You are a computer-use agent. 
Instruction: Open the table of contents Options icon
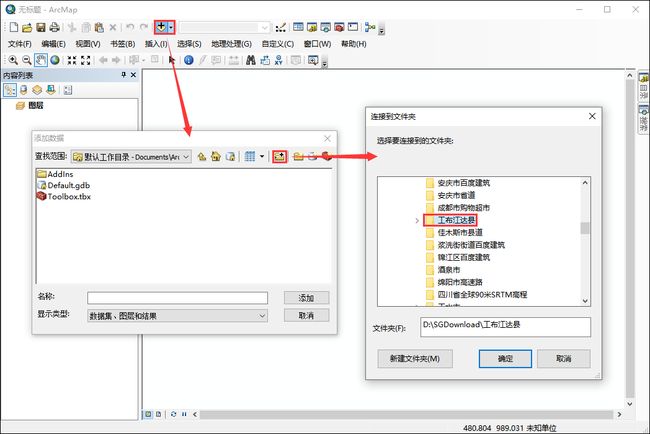(x=68, y=90)
